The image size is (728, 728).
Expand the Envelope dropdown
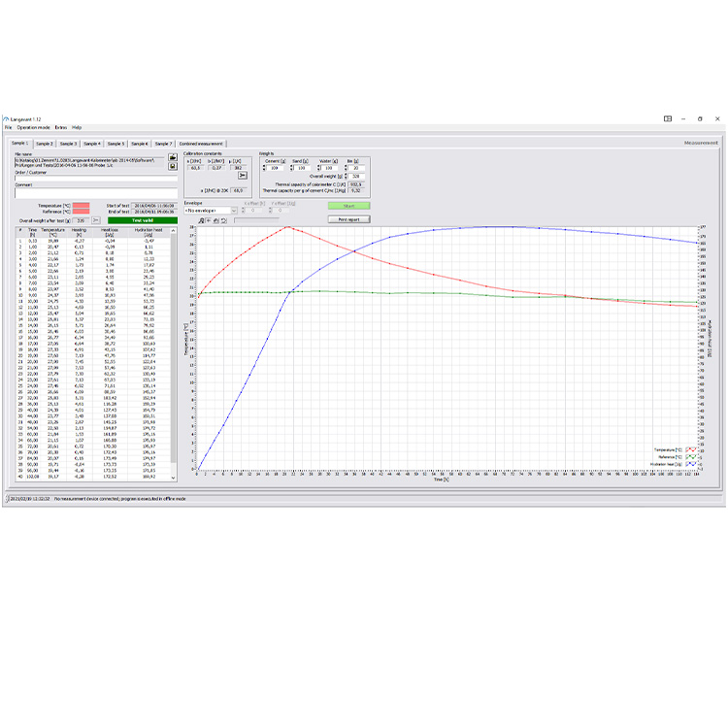234,210
